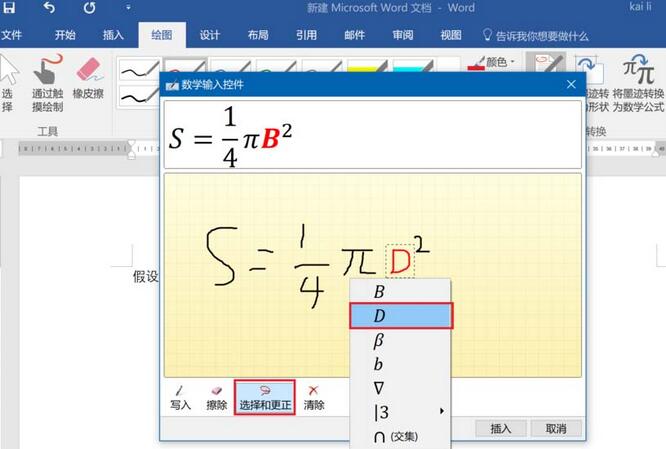Click the user account name kai li
Screen dimensions: 666x449
[640, 7]
